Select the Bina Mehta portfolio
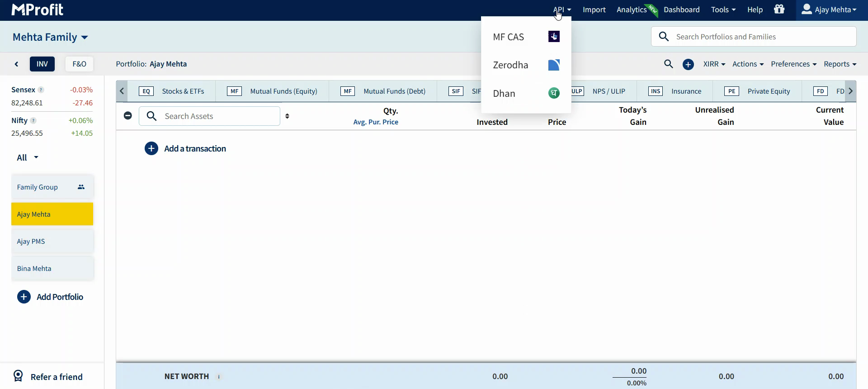Image resolution: width=868 pixels, height=389 pixels. pyautogui.click(x=52, y=268)
